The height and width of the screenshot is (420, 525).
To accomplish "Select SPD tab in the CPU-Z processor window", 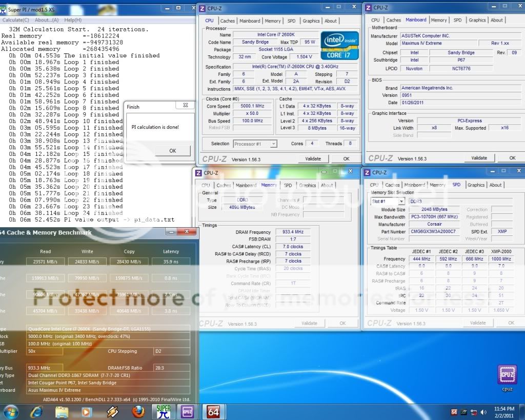I will point(291,21).
